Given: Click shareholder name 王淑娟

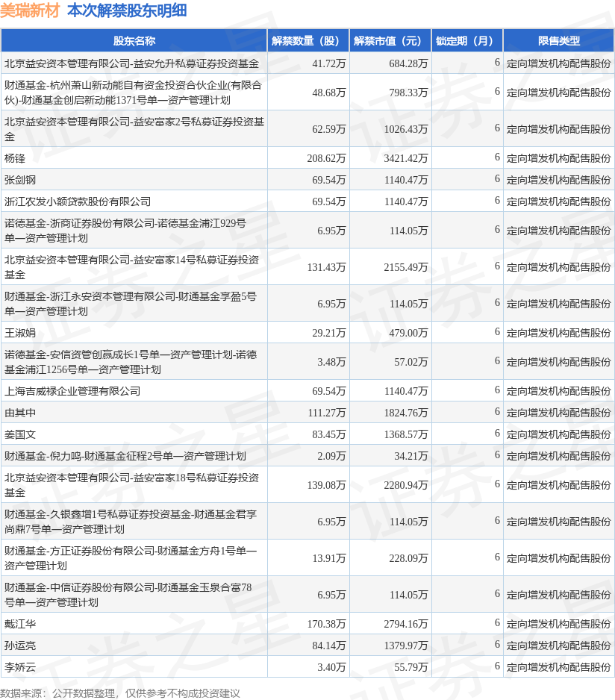Looking at the screenshot, I should click(x=19, y=333).
